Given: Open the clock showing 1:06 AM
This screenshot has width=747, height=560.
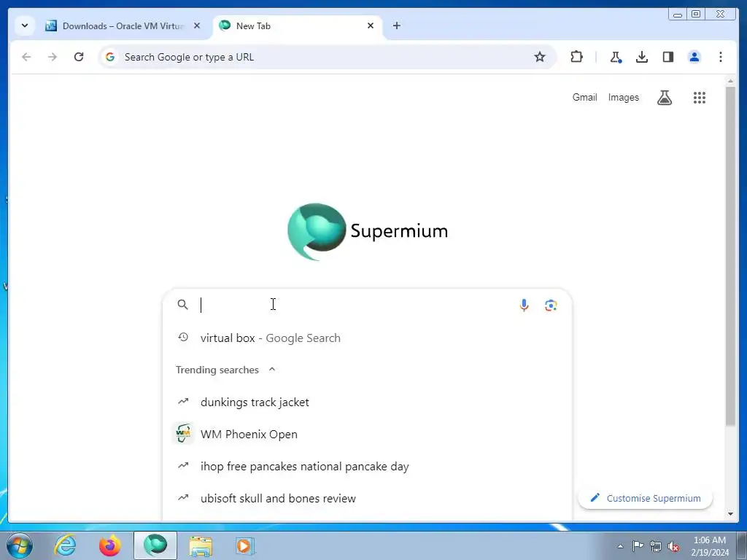Looking at the screenshot, I should click(x=709, y=546).
